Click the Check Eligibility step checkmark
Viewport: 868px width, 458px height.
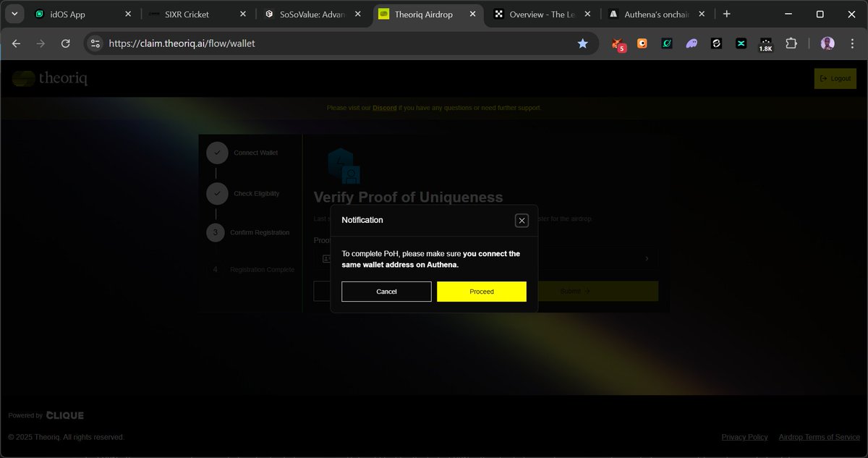(217, 193)
